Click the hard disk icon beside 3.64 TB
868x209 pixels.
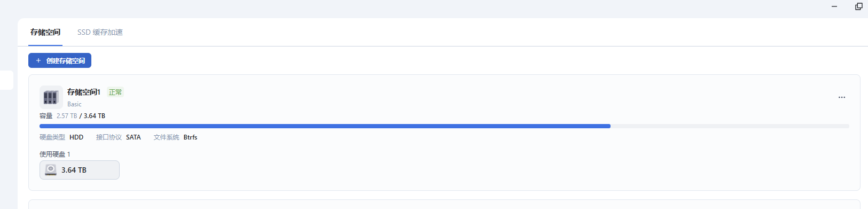51,170
